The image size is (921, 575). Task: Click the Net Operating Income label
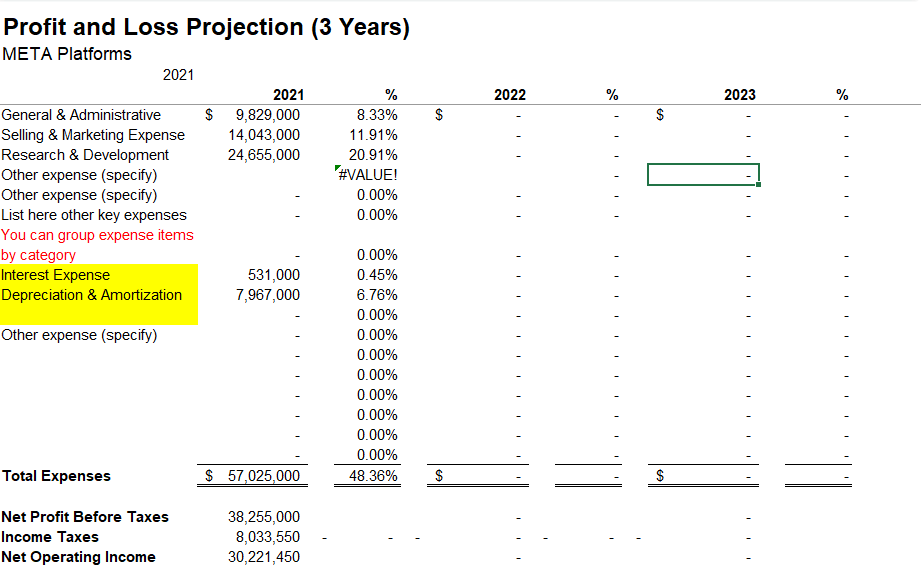[78, 557]
